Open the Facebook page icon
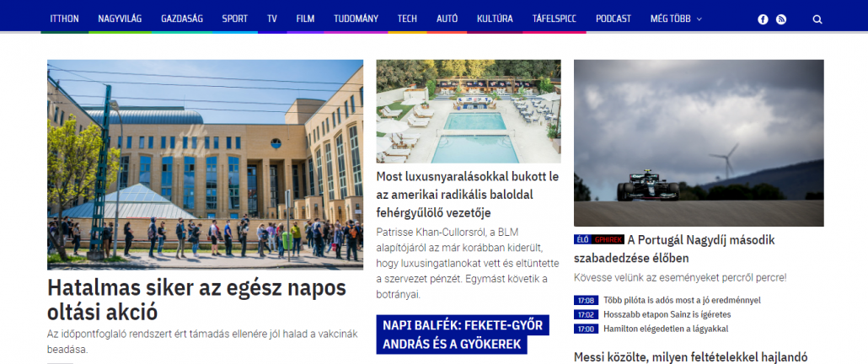Screen dimensions: 868x364 tap(763, 19)
